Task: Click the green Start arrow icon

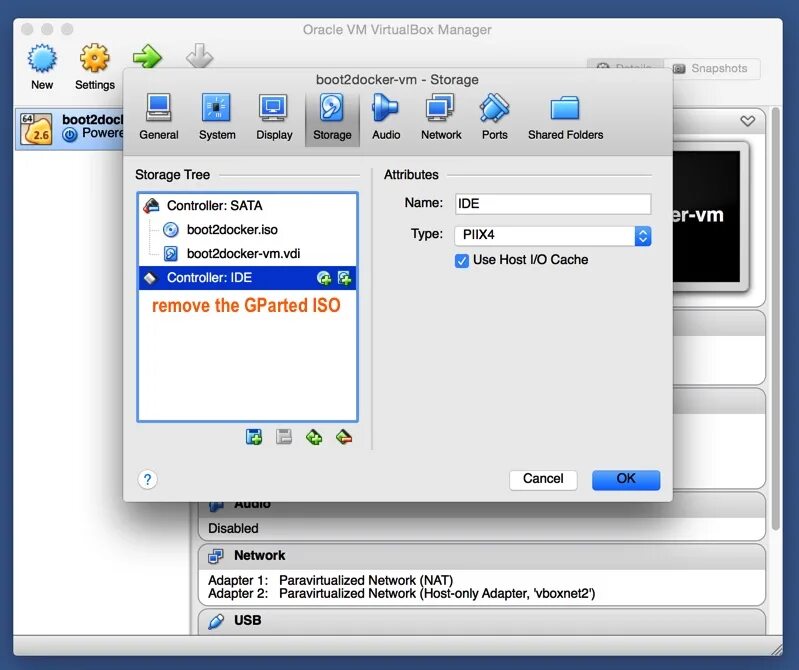Action: (x=147, y=56)
